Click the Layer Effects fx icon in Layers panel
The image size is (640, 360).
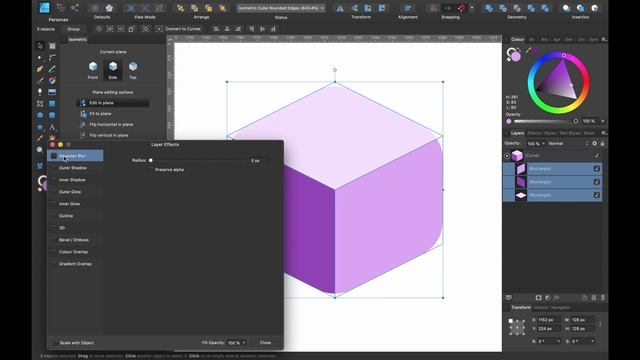coord(556,298)
